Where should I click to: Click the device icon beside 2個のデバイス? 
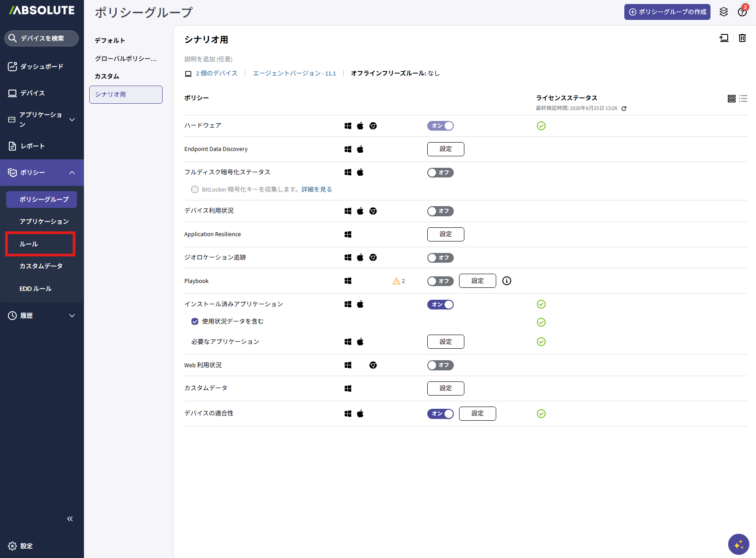pos(188,74)
